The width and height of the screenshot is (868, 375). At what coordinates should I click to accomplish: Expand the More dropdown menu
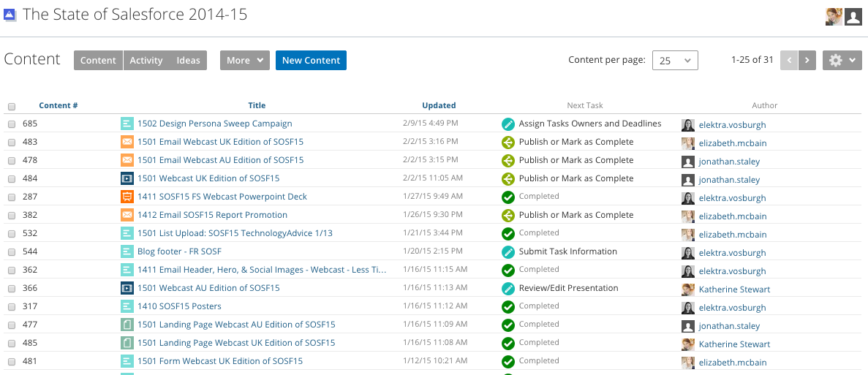[x=245, y=61]
